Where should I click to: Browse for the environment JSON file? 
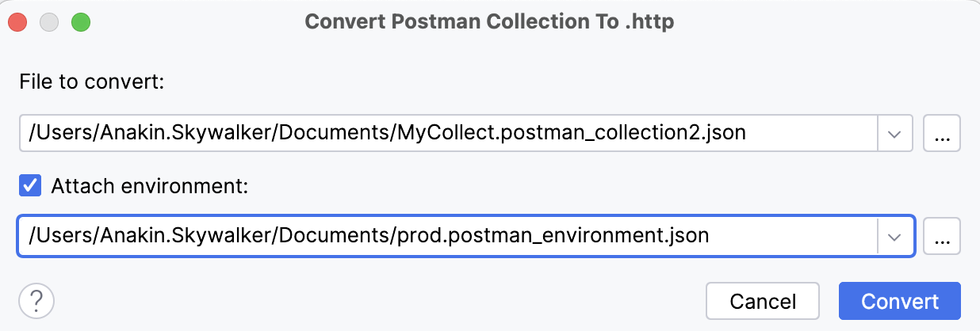click(x=942, y=236)
